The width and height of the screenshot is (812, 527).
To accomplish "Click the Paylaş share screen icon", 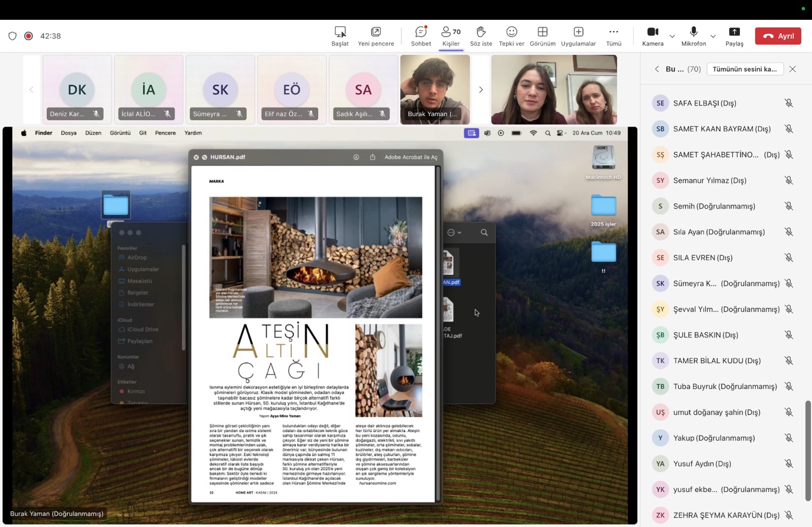I will [x=734, y=36].
